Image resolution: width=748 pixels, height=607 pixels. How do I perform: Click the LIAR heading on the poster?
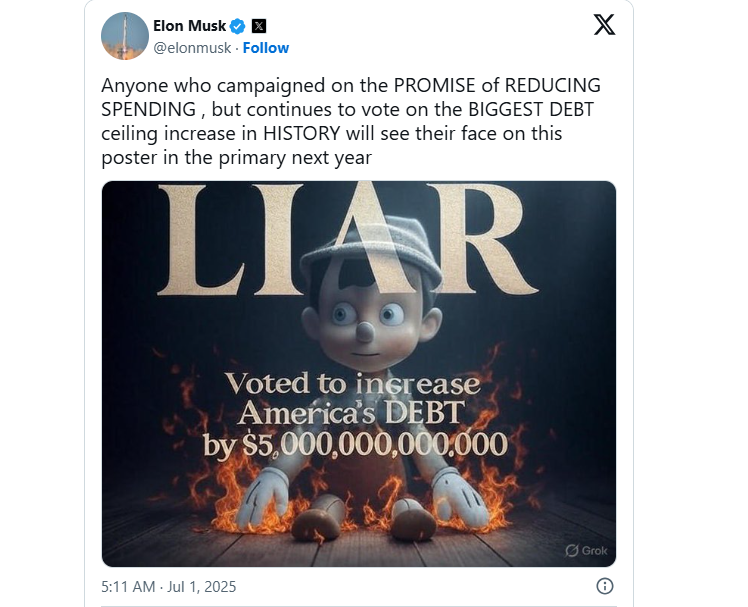348,239
